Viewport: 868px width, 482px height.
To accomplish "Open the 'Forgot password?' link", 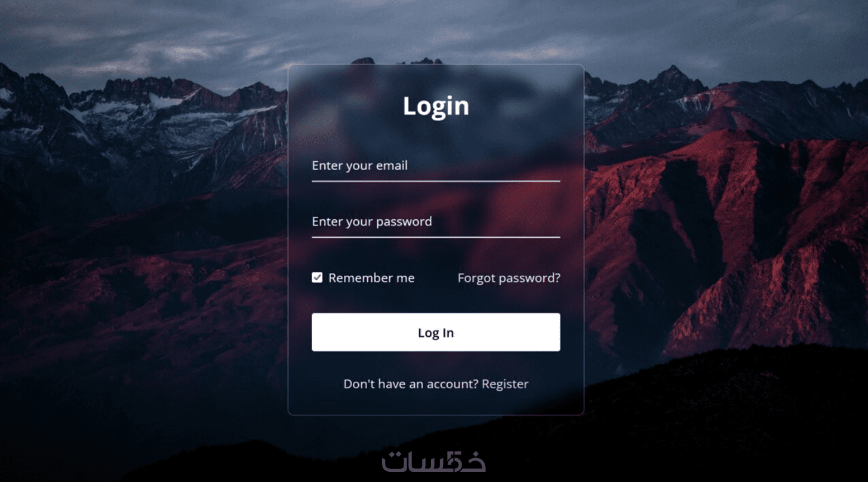I will coord(509,278).
